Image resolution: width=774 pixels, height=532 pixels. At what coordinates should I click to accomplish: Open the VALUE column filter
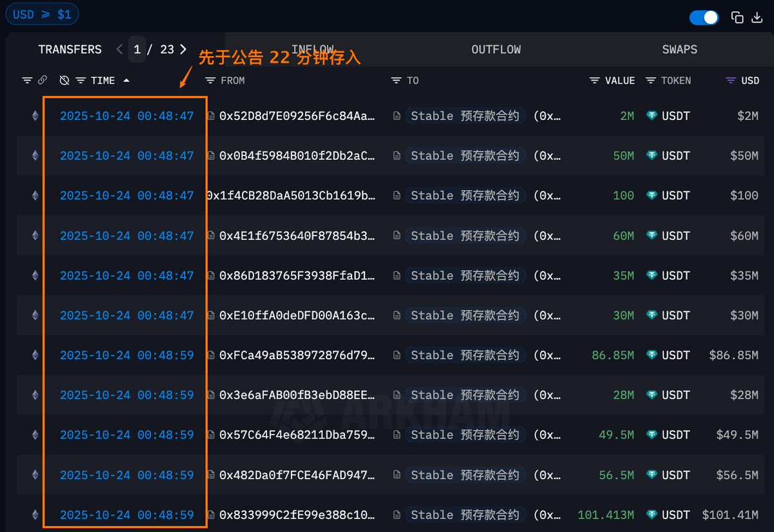point(595,81)
